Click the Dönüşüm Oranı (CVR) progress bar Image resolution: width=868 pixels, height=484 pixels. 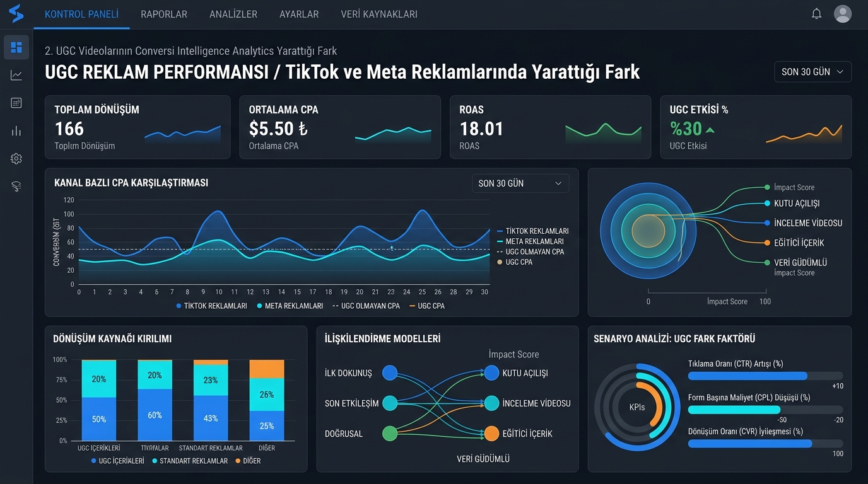point(765,444)
